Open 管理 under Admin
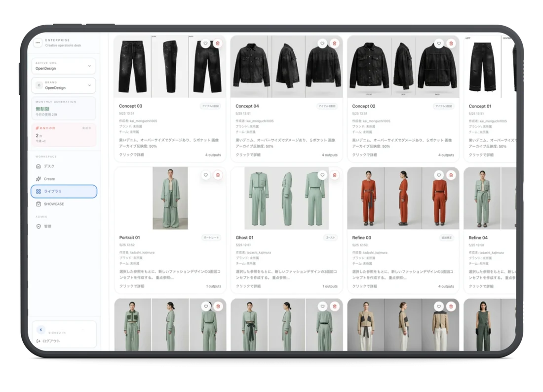The width and height of the screenshot is (543, 392). point(64,227)
